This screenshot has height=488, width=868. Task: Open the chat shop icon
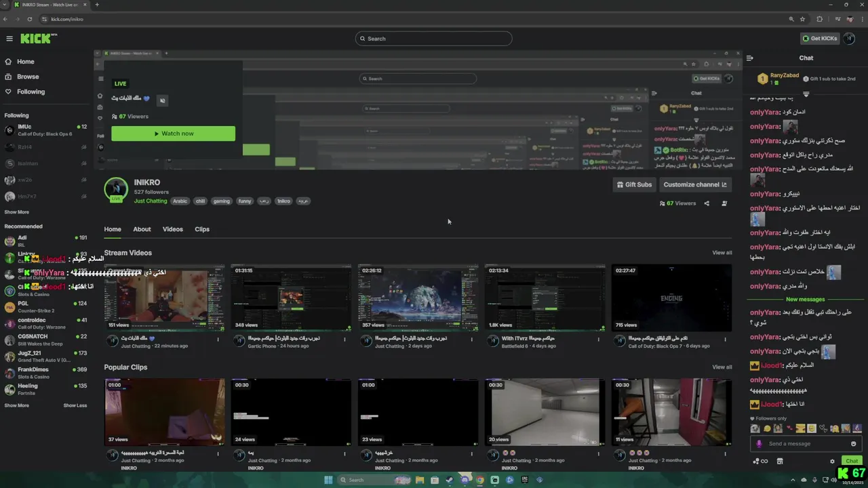[780, 462]
